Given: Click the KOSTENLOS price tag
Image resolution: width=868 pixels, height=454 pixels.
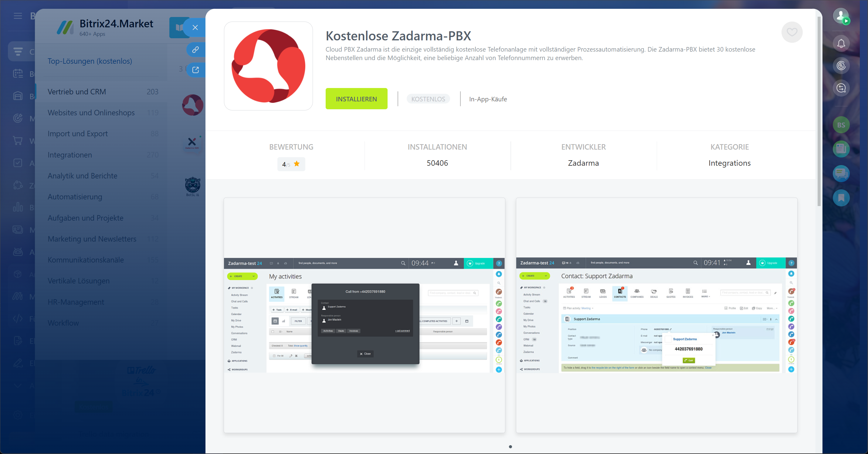Looking at the screenshot, I should [x=428, y=99].
